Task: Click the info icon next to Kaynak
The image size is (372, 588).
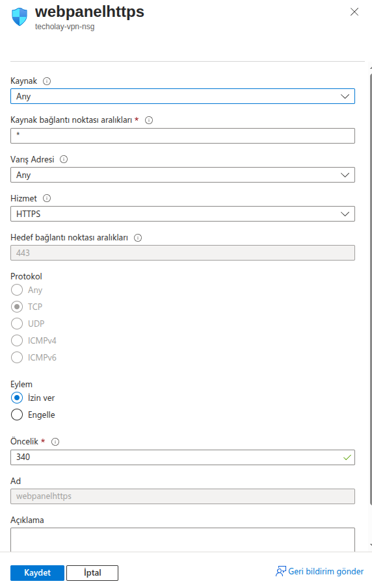Action: pyautogui.click(x=47, y=81)
